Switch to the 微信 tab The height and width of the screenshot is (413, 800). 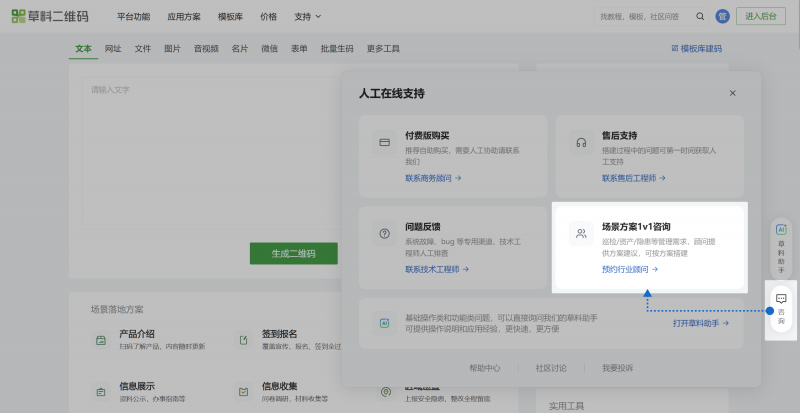[269, 48]
